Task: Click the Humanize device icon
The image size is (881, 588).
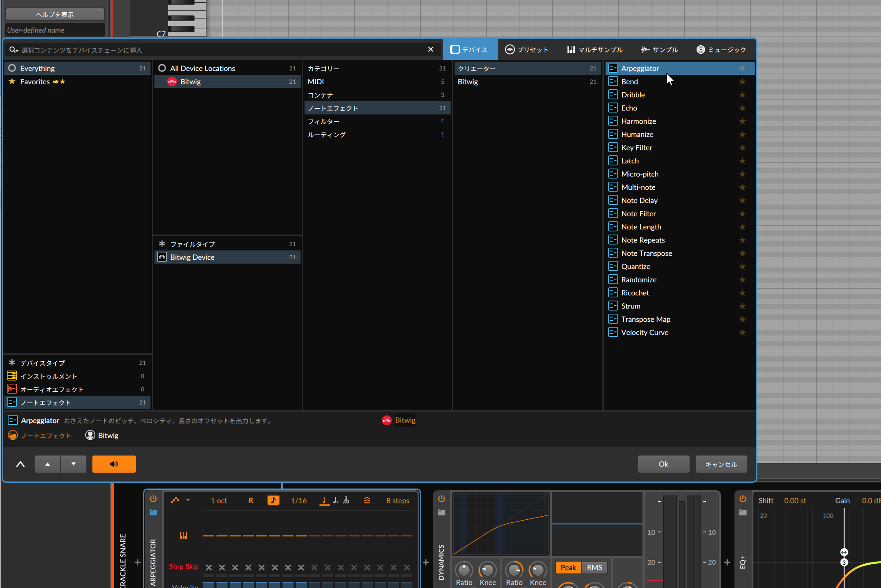Action: [613, 134]
